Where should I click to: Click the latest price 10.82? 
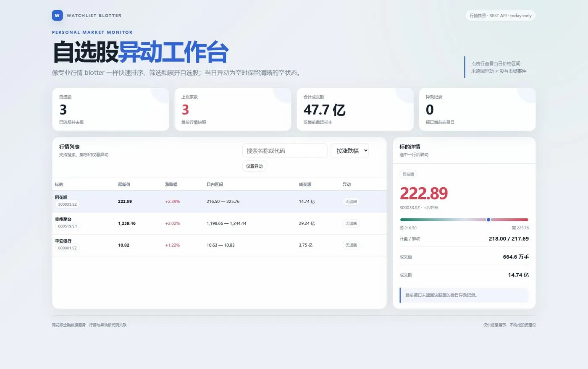click(x=124, y=245)
